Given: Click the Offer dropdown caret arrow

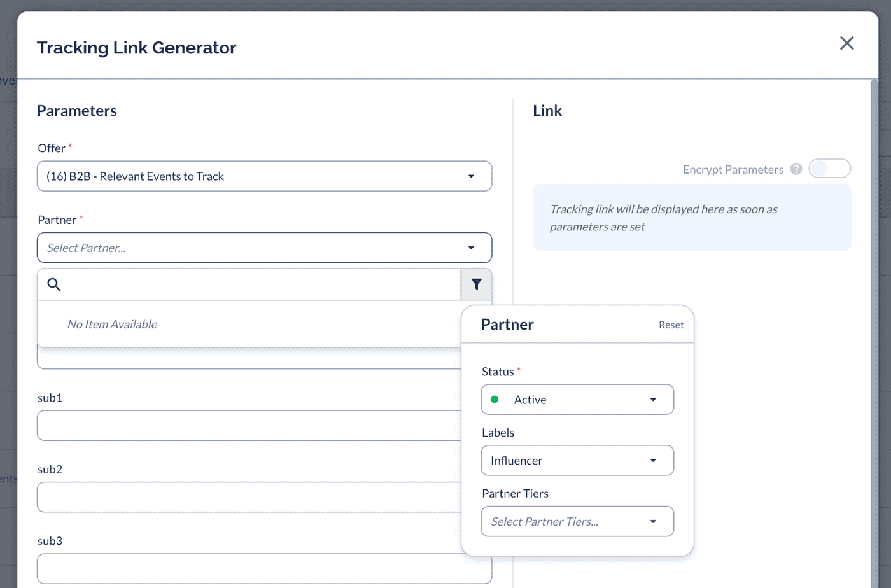Looking at the screenshot, I should pyautogui.click(x=471, y=176).
